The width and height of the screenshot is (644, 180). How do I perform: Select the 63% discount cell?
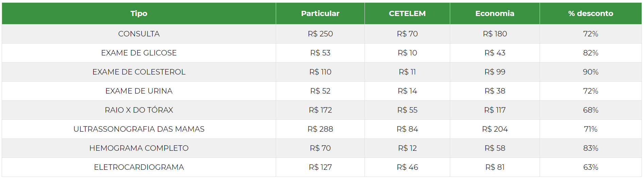click(590, 167)
